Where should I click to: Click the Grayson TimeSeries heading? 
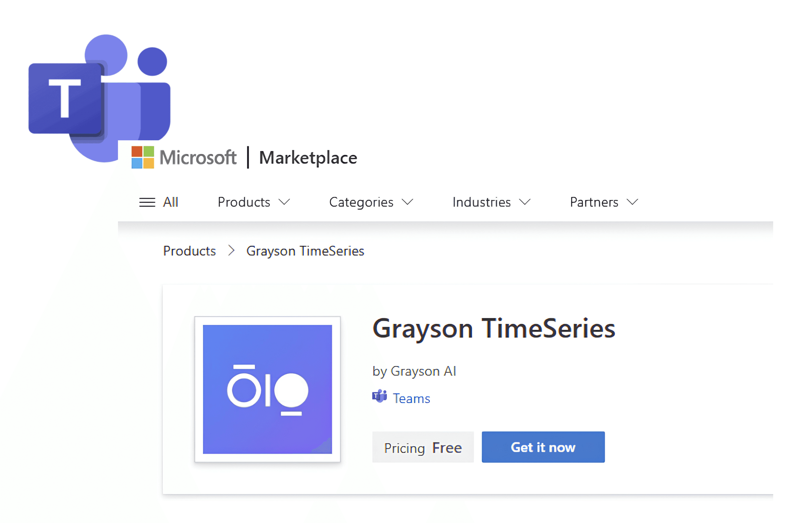pos(494,329)
